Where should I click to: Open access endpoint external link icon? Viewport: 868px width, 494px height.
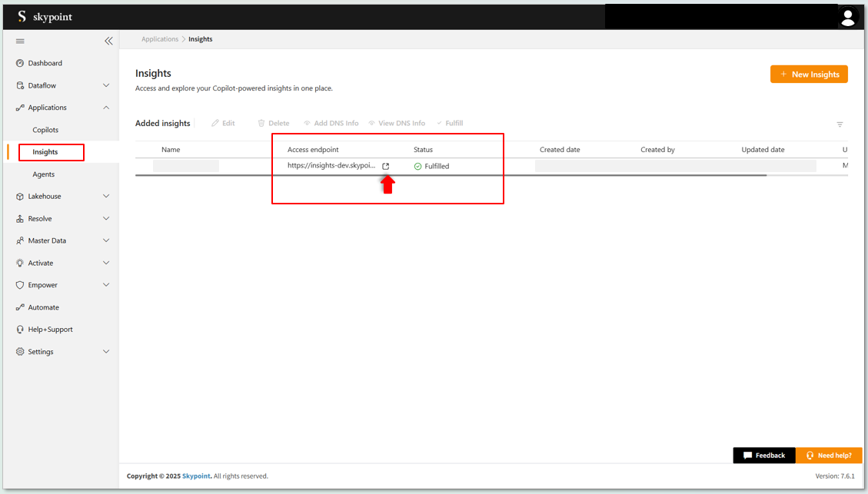[x=386, y=166]
